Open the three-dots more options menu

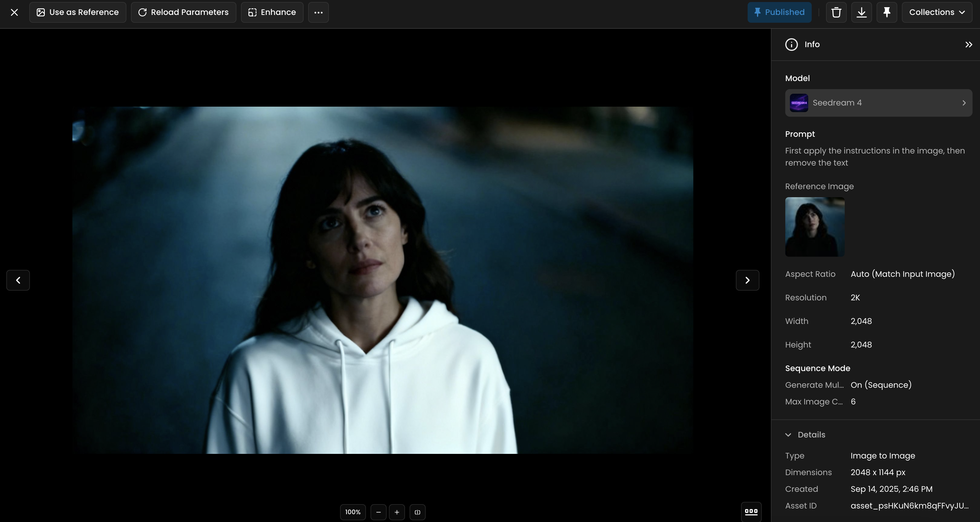click(318, 12)
